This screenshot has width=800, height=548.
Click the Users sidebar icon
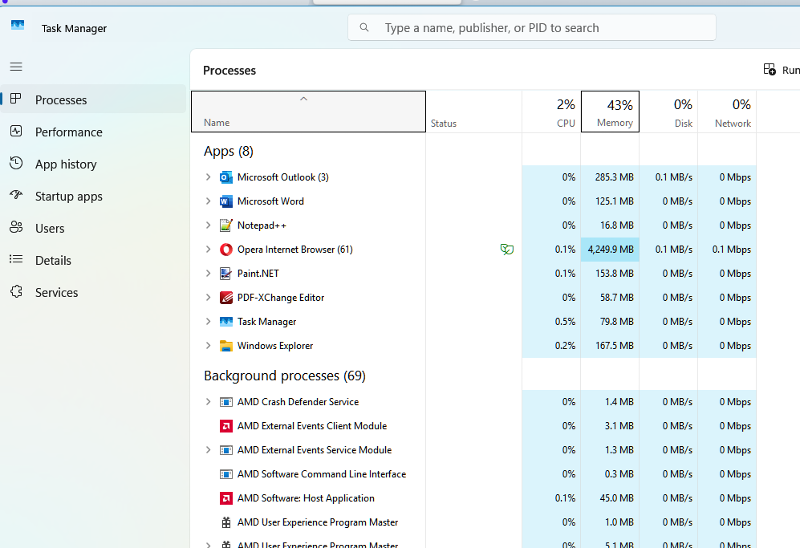click(16, 228)
